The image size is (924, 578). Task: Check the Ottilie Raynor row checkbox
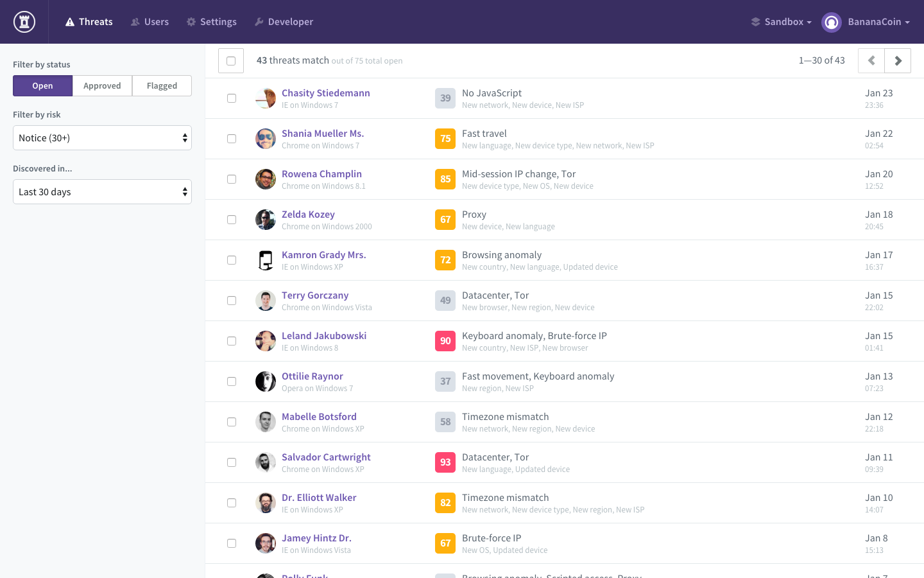232,381
